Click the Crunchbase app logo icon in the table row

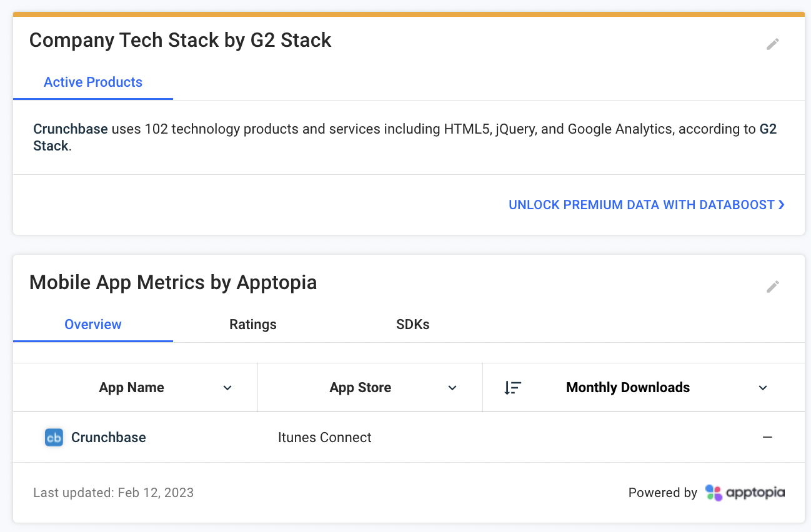[54, 438]
